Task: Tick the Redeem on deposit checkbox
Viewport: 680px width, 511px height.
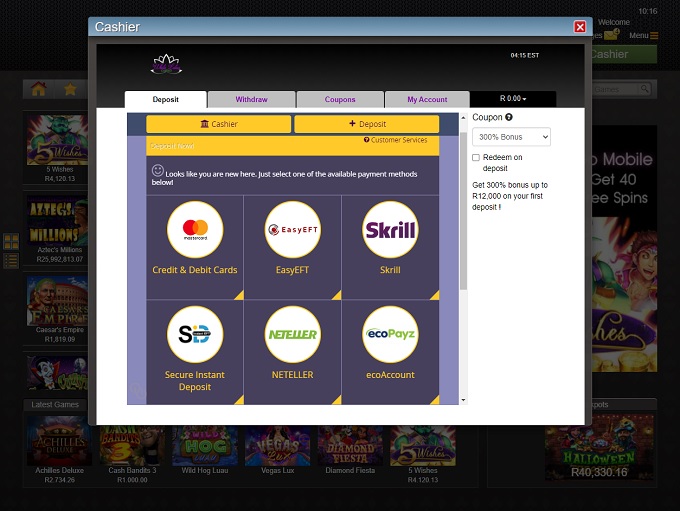Action: point(476,157)
